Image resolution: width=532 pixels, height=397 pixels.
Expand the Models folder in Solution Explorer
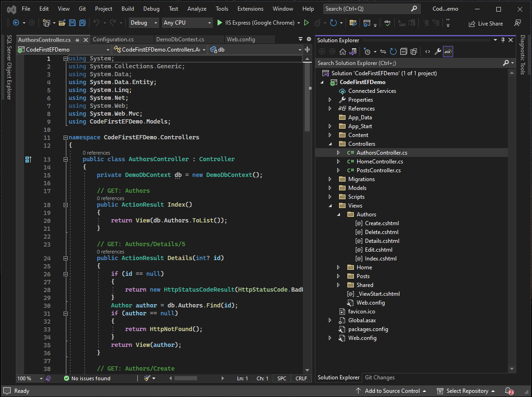click(330, 188)
